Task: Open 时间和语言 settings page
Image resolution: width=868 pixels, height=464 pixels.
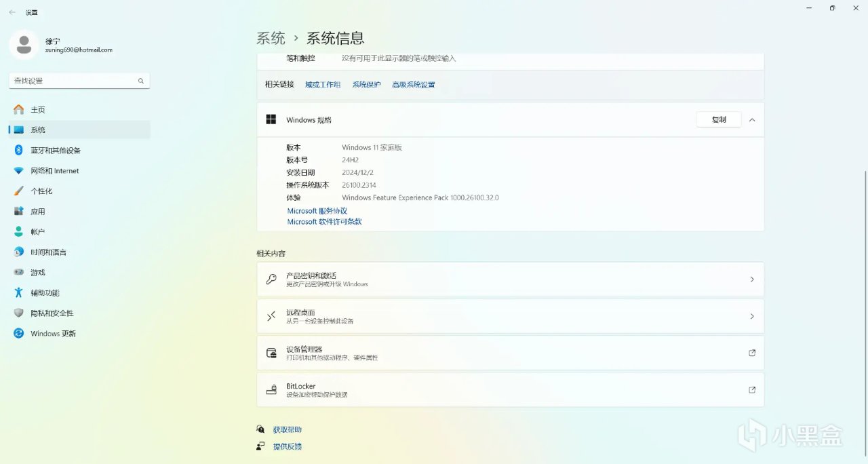Action: tap(79, 252)
